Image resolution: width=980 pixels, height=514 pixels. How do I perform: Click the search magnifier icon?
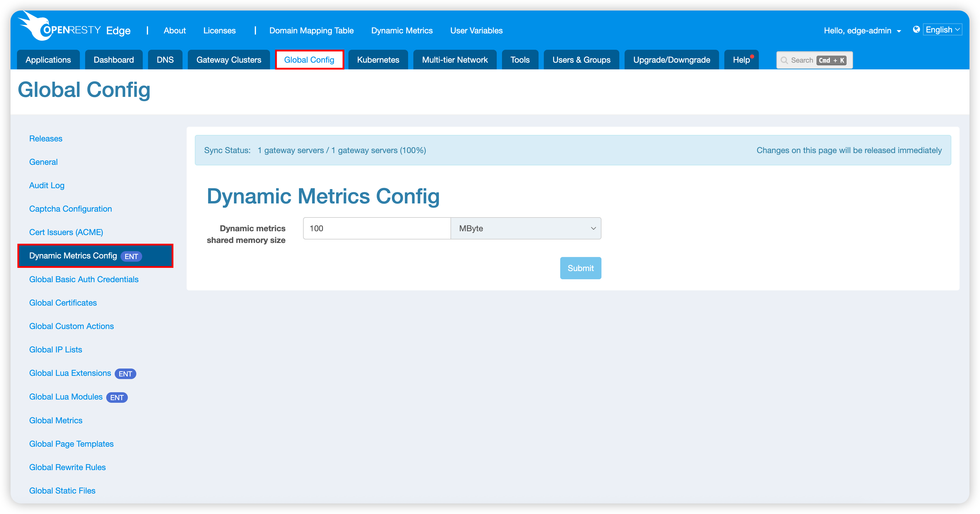(784, 60)
